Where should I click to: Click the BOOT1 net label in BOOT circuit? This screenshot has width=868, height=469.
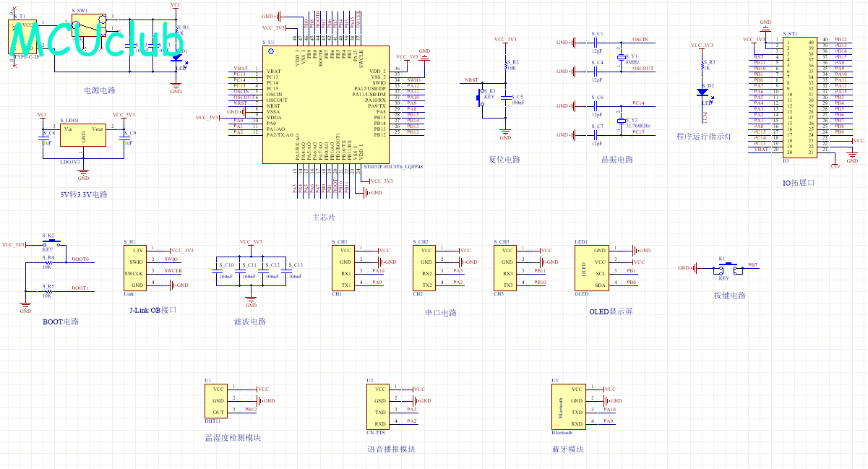80,288
